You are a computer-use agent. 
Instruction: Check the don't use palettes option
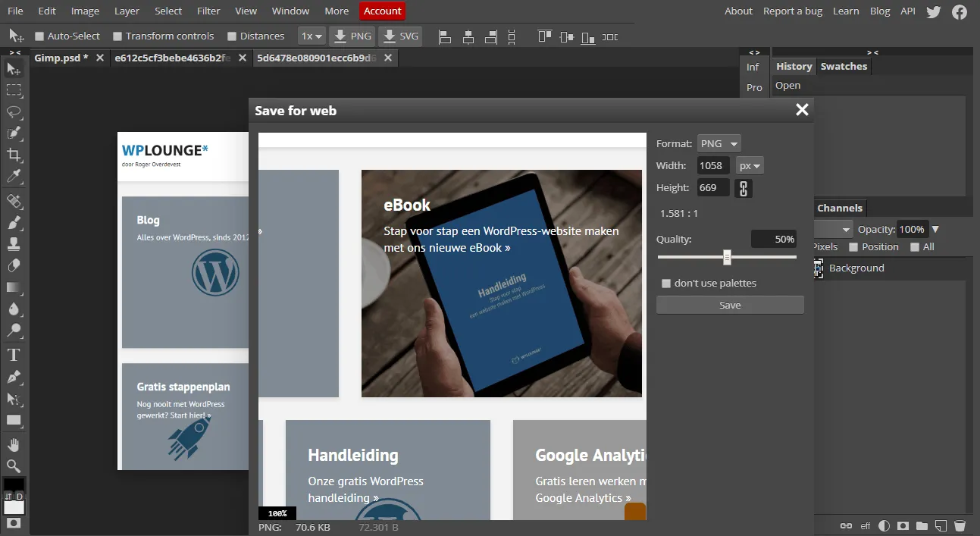[x=666, y=284]
